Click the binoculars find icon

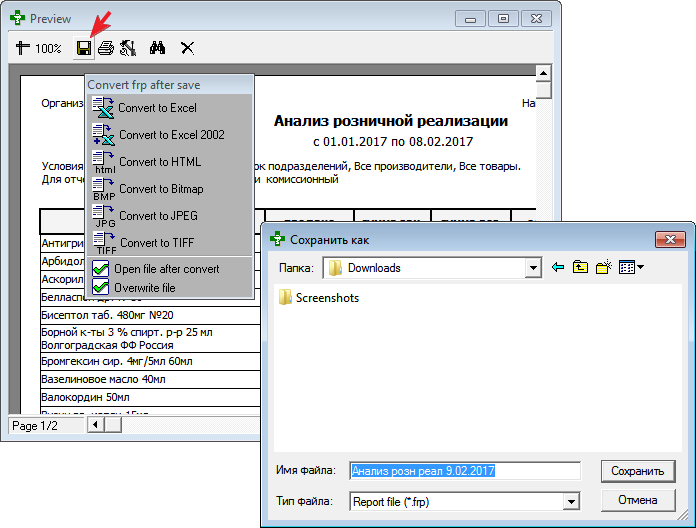tap(157, 48)
